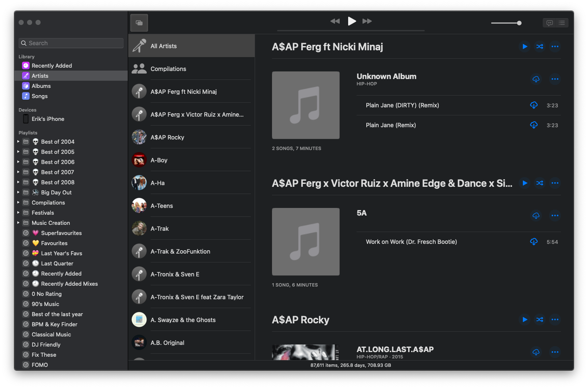Viewport: 588px width, 388px height.
Task: Select All Artists in artist list
Action: pos(191,46)
